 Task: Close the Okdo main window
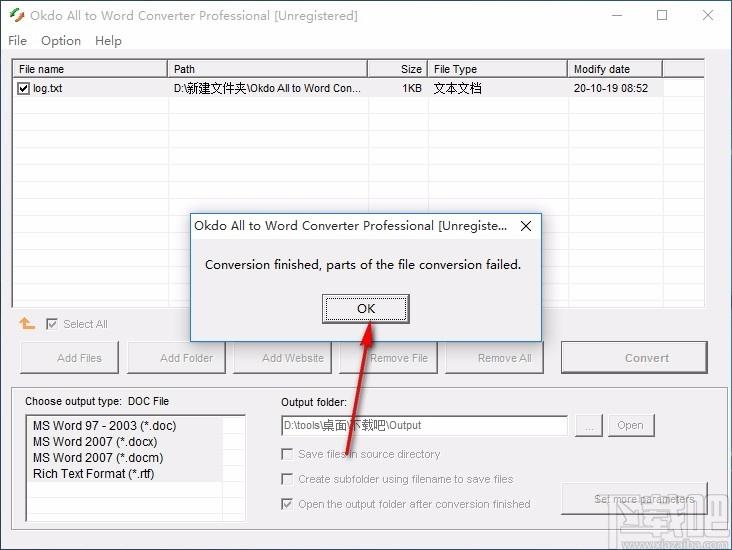[x=708, y=15]
